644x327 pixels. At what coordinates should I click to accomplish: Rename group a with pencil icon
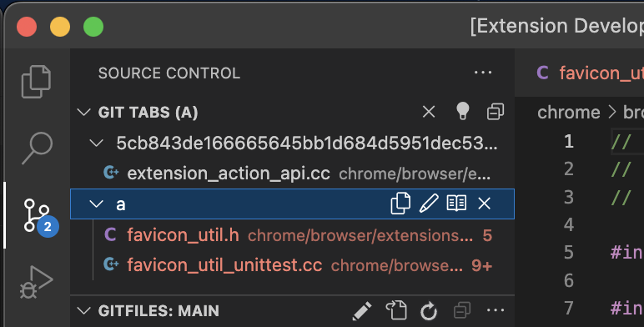[x=429, y=204]
